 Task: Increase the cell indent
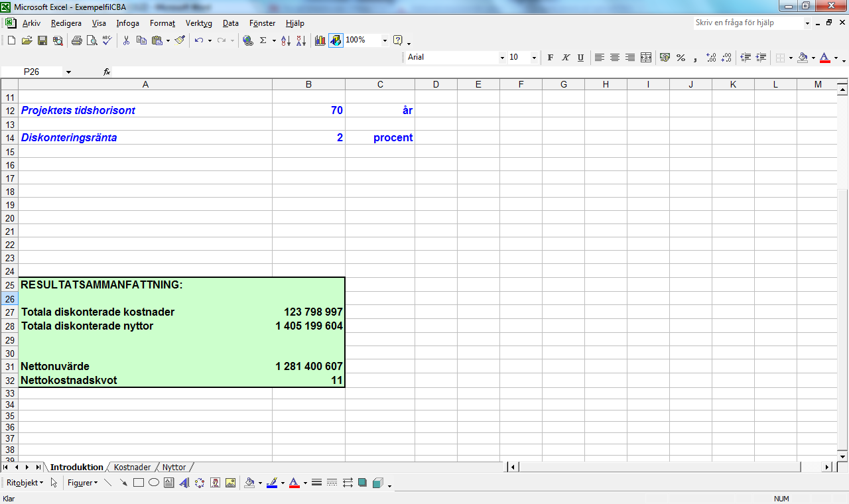pyautogui.click(x=761, y=58)
